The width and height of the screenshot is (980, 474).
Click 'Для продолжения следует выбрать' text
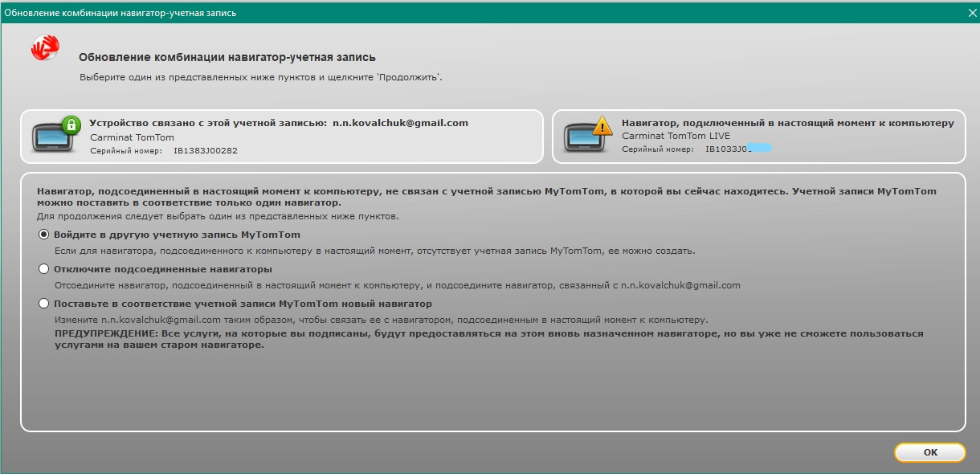point(218,217)
